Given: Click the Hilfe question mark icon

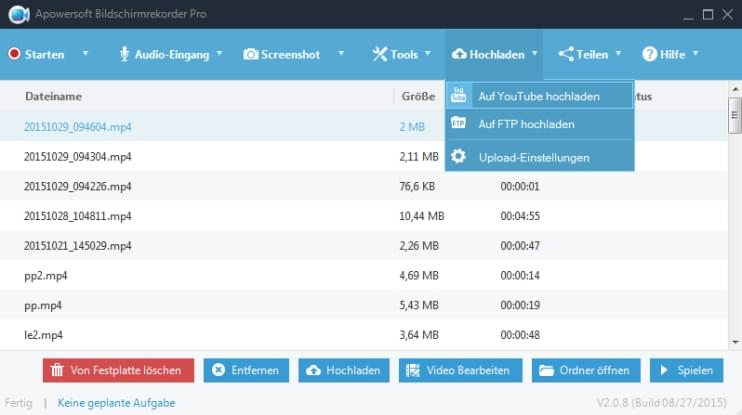Looking at the screenshot, I should coord(650,54).
